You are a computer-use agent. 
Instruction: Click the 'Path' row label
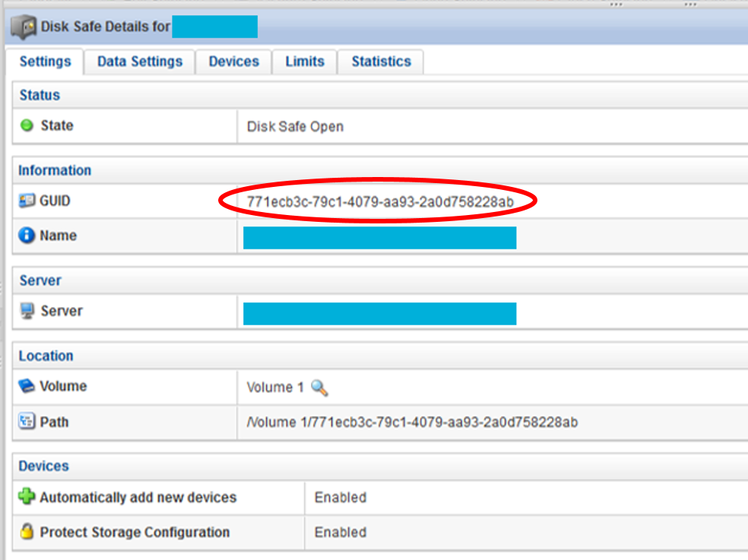54,422
